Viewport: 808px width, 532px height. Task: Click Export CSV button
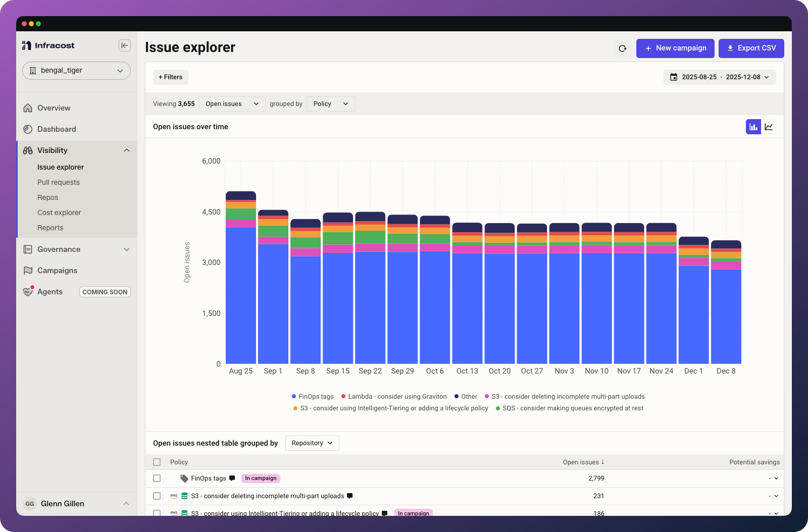point(751,48)
